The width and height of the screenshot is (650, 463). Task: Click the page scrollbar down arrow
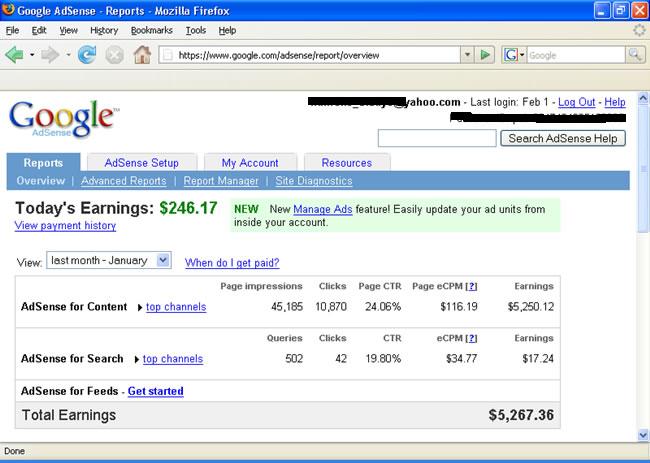(643, 435)
